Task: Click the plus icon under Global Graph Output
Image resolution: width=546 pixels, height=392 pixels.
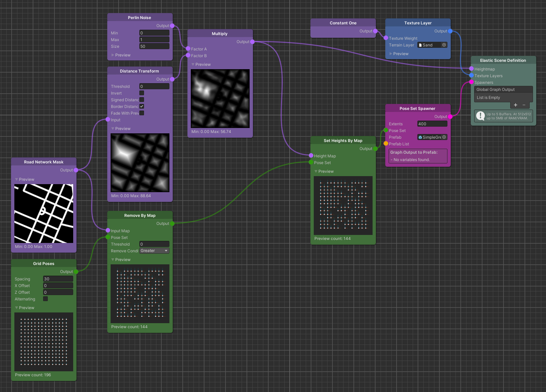Action: coord(515,105)
